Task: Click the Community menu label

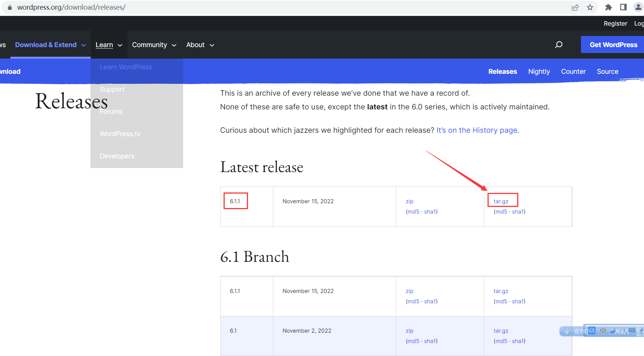Action: (149, 45)
